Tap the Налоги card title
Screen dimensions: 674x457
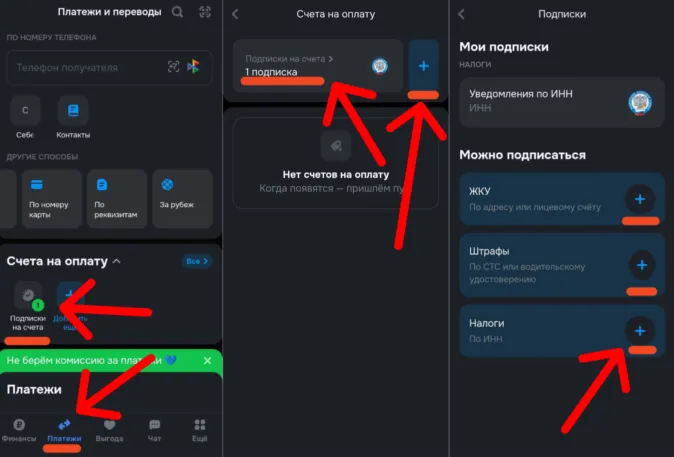point(487,323)
